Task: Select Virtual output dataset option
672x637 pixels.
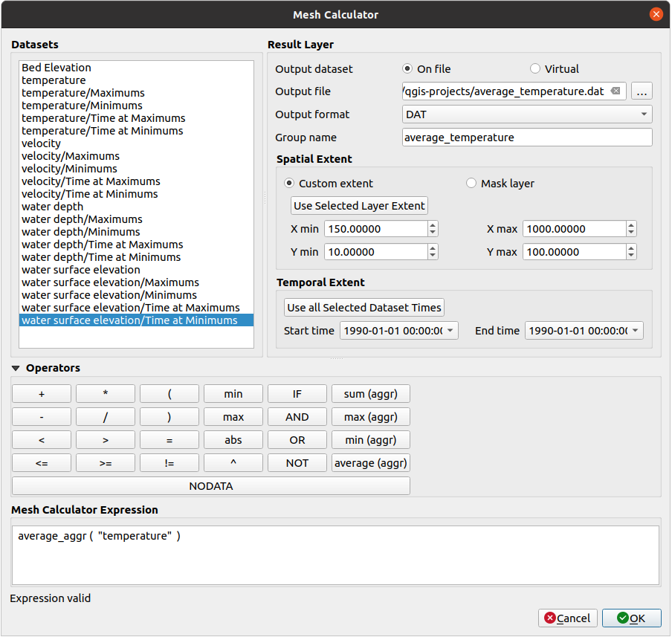Action: (x=534, y=68)
